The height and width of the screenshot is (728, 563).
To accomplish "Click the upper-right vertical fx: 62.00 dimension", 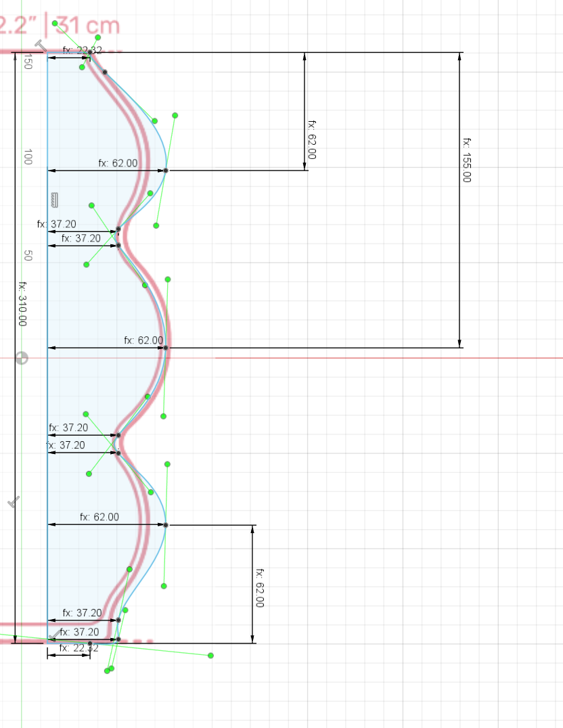I will [311, 140].
